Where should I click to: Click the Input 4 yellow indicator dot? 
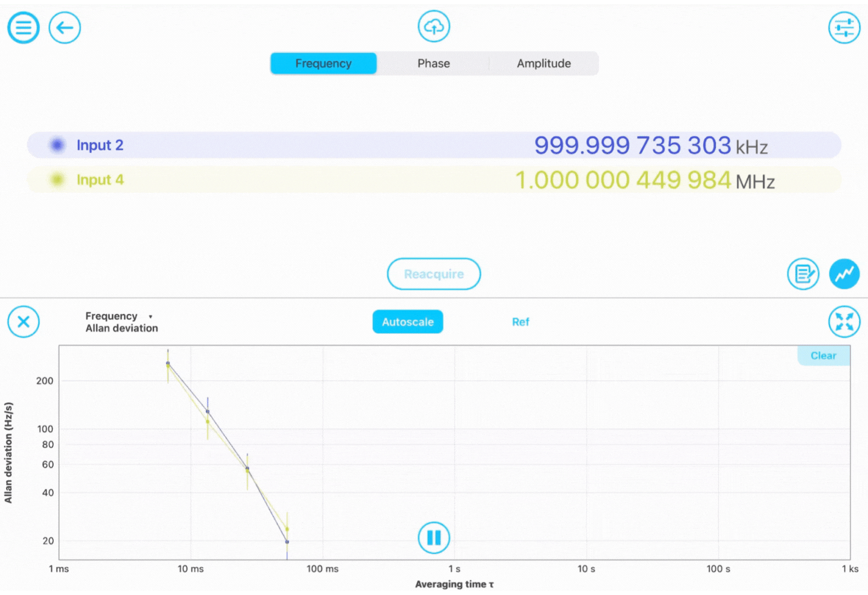click(x=57, y=179)
